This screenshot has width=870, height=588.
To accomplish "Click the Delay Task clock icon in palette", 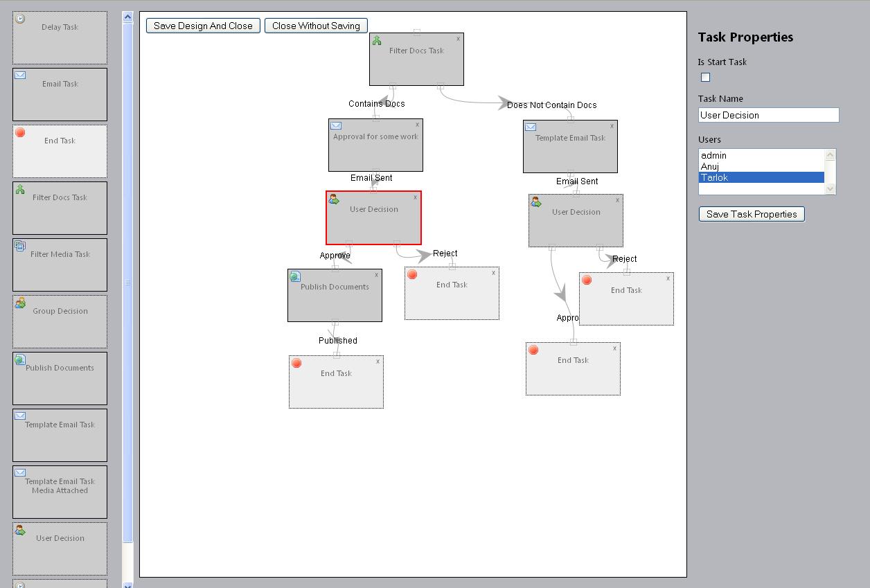I will coord(20,19).
